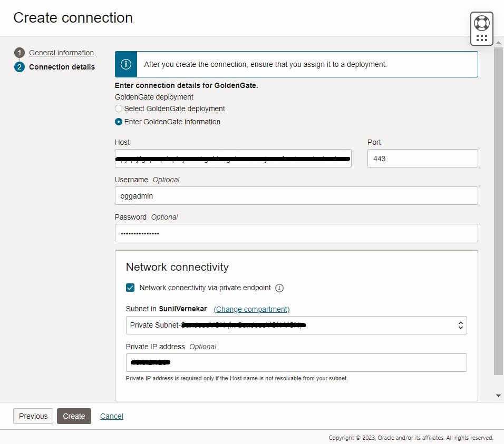Click info icon beside private endpoint label

pyautogui.click(x=279, y=288)
